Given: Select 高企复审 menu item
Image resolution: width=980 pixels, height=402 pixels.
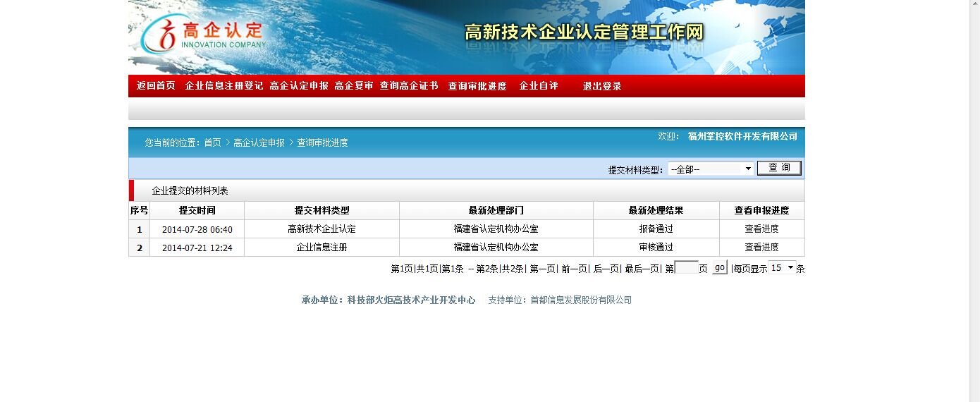Looking at the screenshot, I should (x=354, y=86).
